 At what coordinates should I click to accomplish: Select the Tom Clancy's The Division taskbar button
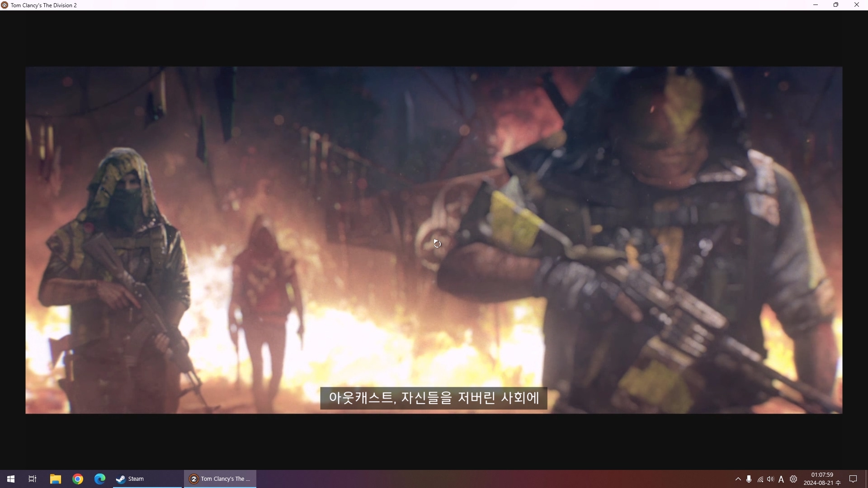pos(220,479)
